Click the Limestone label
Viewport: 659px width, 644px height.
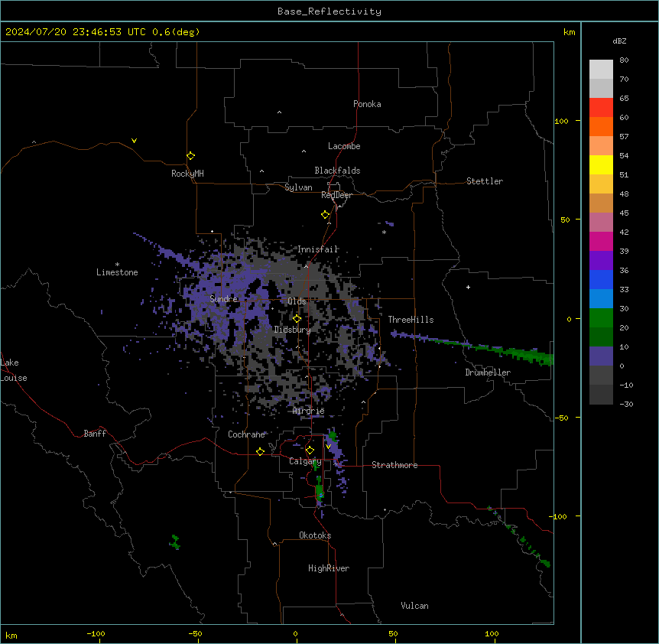click(117, 272)
